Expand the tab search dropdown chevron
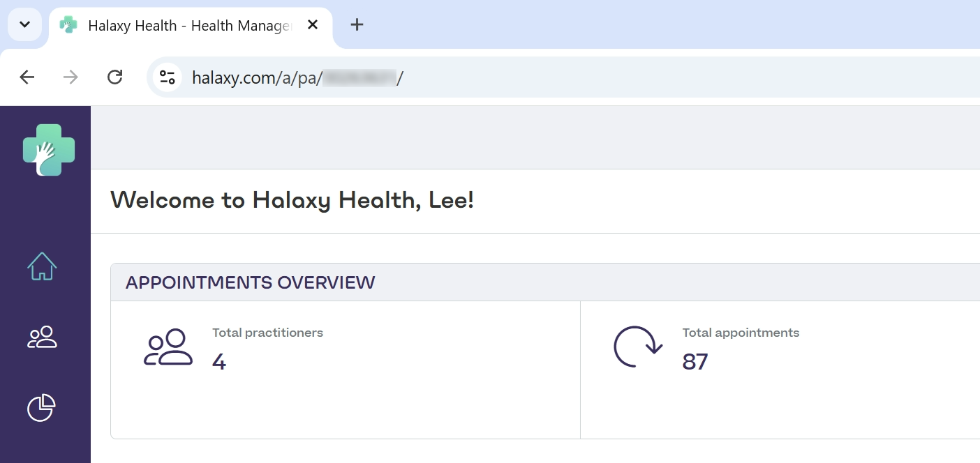 point(24,25)
